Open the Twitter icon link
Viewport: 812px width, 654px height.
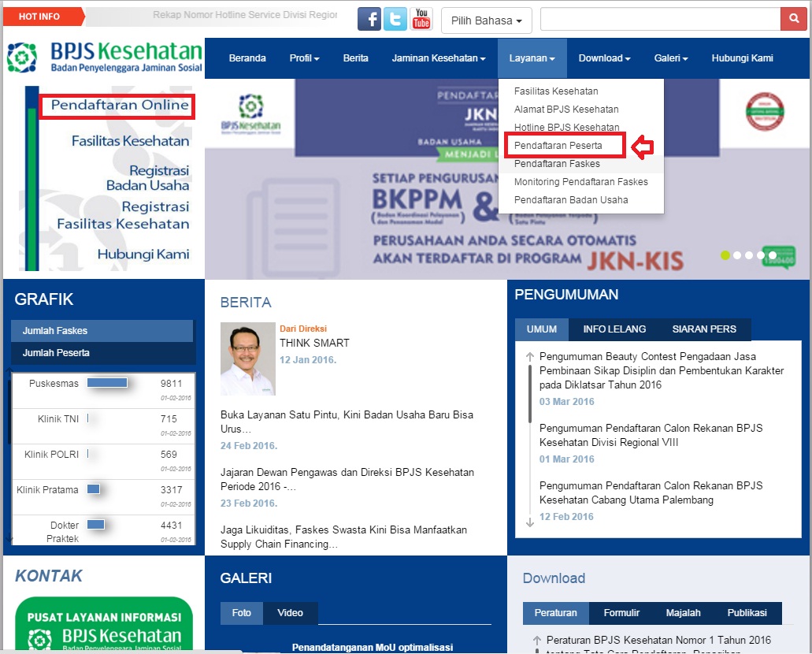[395, 19]
